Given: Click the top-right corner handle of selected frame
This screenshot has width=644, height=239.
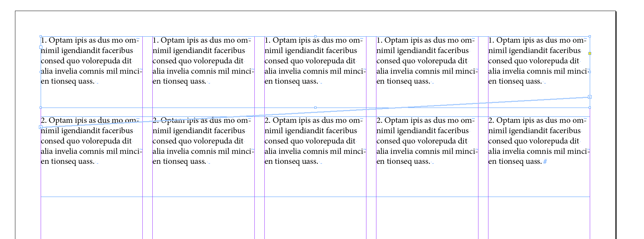Looking at the screenshot, I should [x=590, y=36].
